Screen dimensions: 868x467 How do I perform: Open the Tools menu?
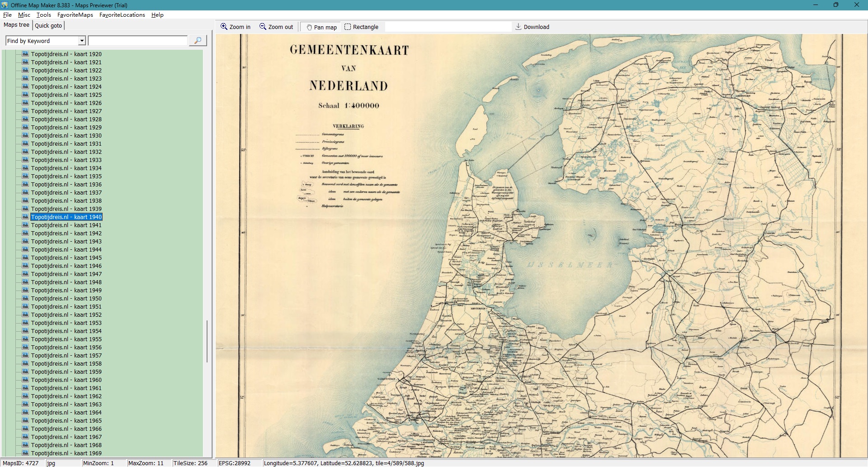click(x=43, y=15)
